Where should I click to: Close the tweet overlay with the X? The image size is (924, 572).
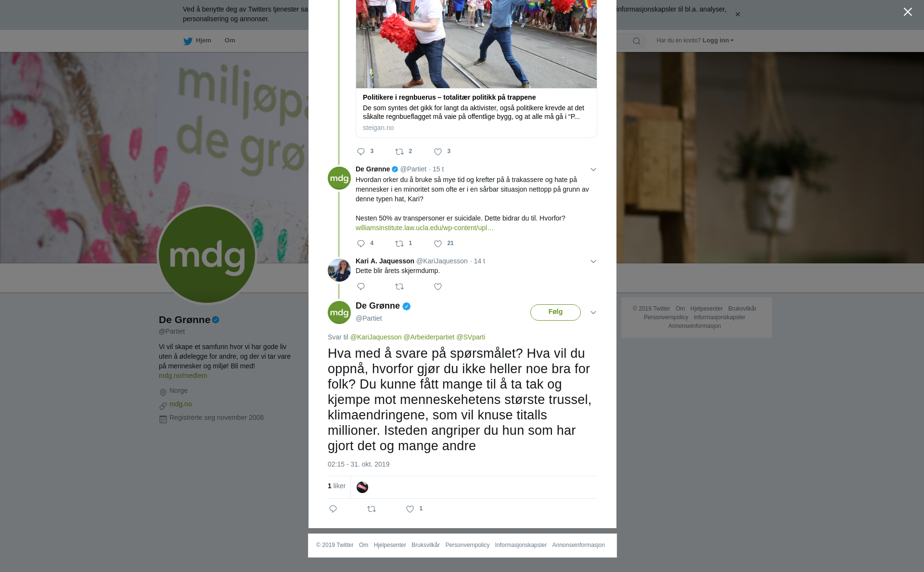(x=908, y=12)
